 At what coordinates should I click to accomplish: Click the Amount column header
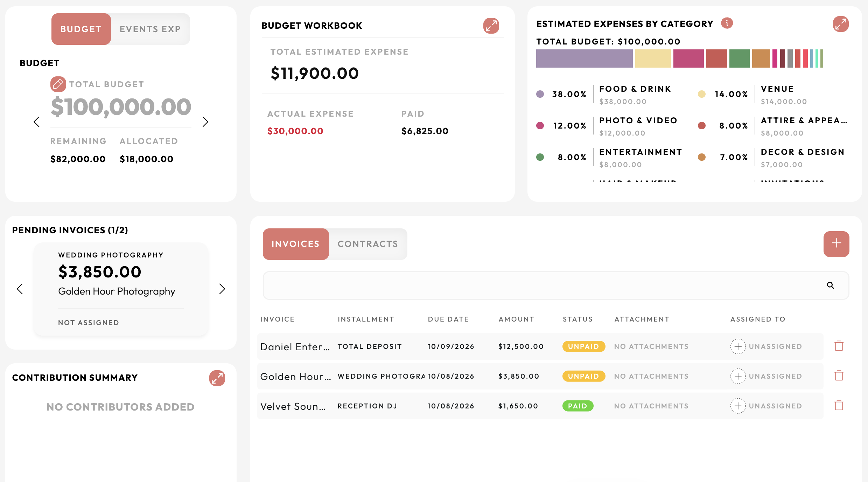tap(516, 319)
